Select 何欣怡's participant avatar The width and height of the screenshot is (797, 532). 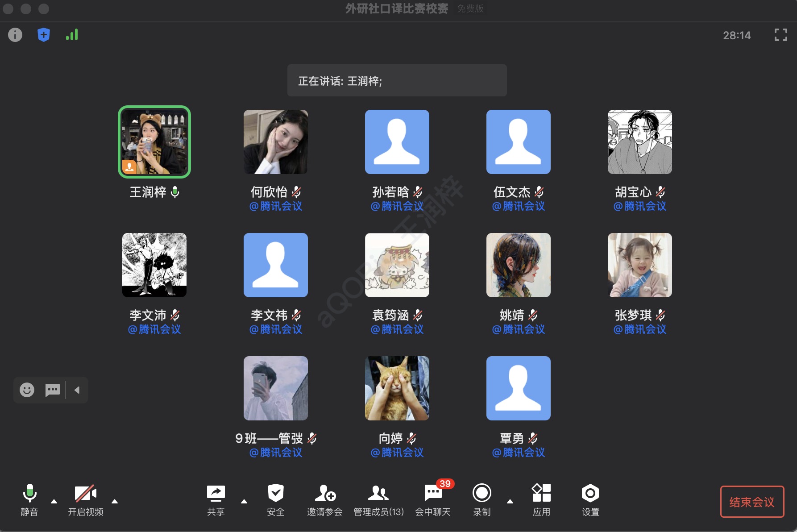click(276, 142)
